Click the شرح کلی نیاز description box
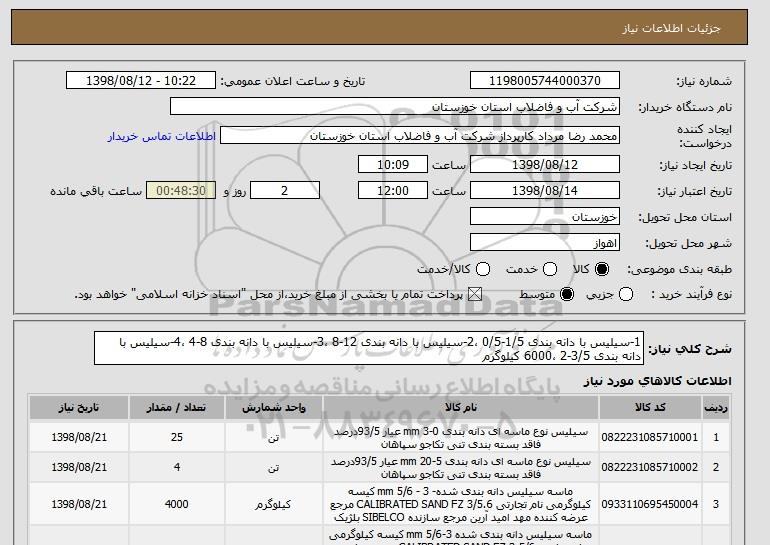This screenshot has width=770, height=545. pos(369,348)
